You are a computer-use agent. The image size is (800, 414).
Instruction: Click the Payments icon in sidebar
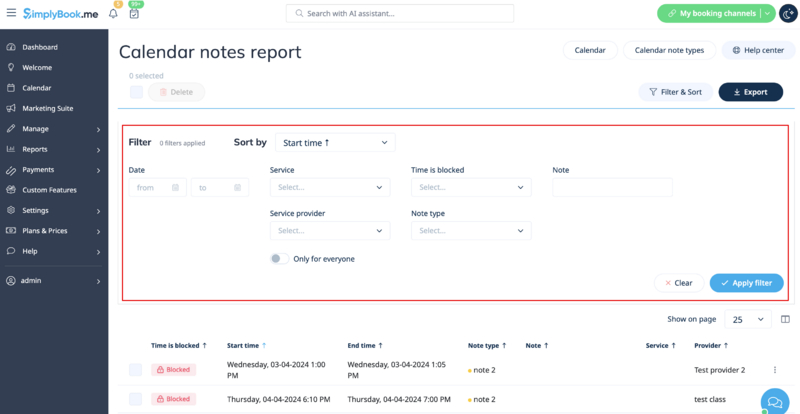(11, 169)
